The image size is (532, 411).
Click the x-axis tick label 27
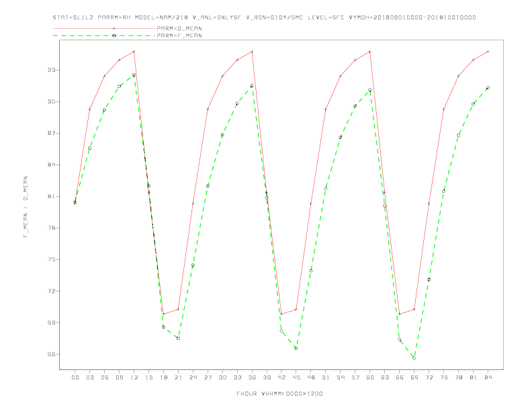click(208, 377)
